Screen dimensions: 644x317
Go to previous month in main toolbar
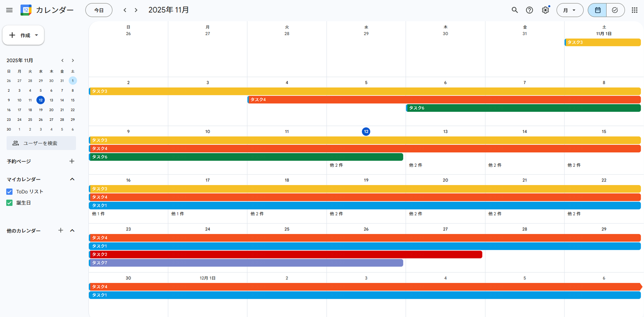[125, 10]
